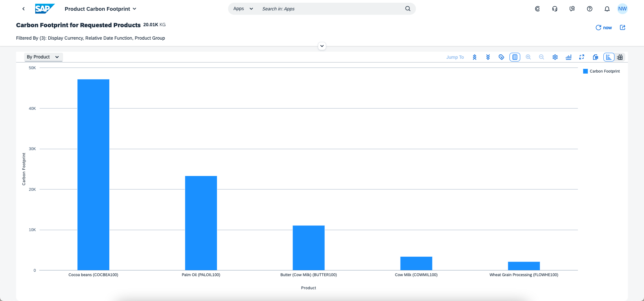Image resolution: width=644 pixels, height=301 pixels.
Task: Click the headset support icon
Action: [x=555, y=9]
